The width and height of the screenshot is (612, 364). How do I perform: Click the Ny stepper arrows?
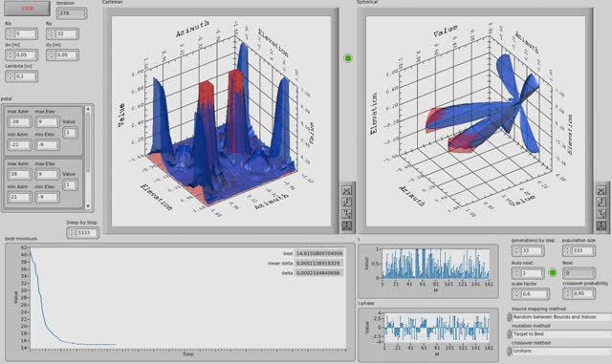click(x=51, y=33)
